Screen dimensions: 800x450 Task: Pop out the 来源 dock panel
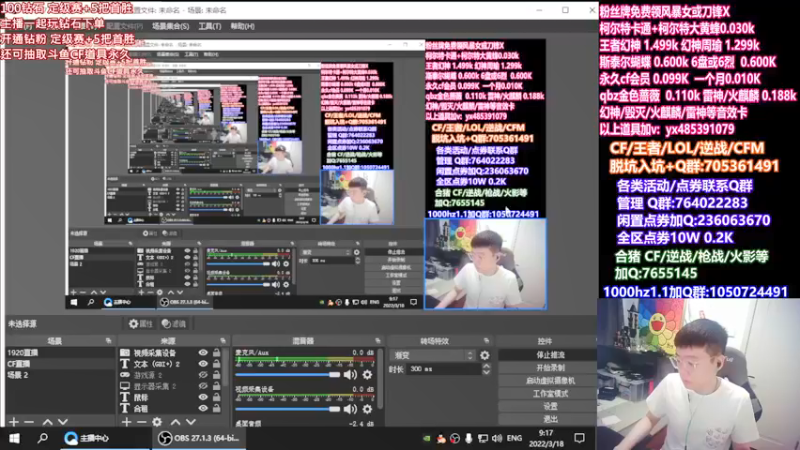point(223,340)
